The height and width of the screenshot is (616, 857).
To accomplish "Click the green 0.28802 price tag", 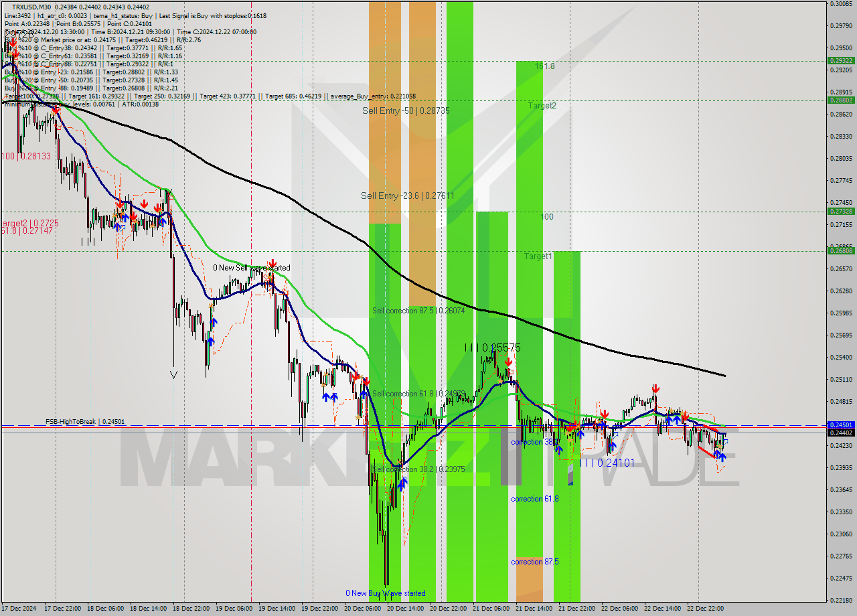I will [x=841, y=100].
